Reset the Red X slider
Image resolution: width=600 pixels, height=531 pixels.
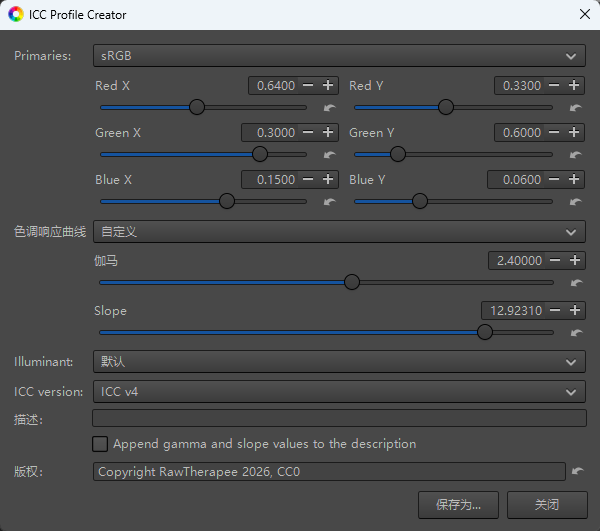(x=329, y=108)
